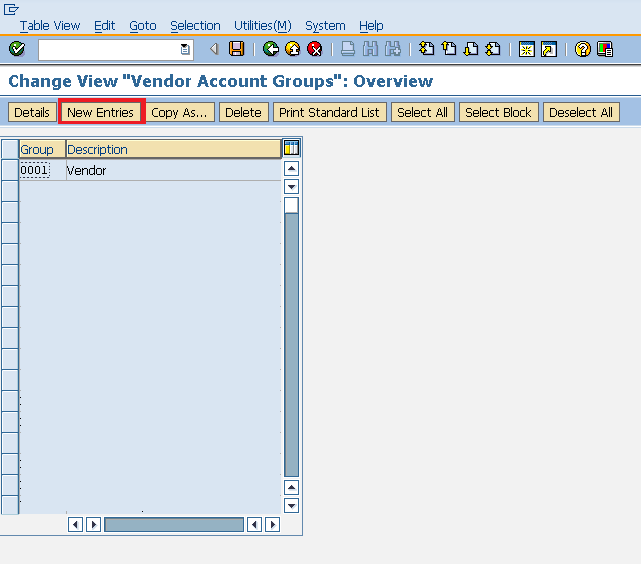This screenshot has width=641, height=564.
Task: Click the Select All button
Action: [x=423, y=112]
